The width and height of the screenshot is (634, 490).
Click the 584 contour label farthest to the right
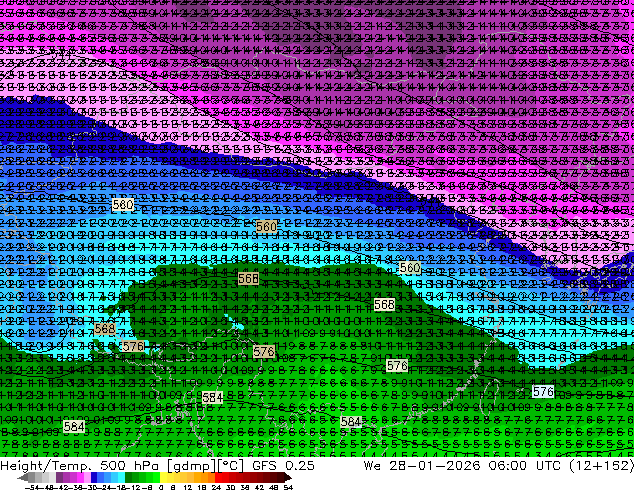pos(351,422)
